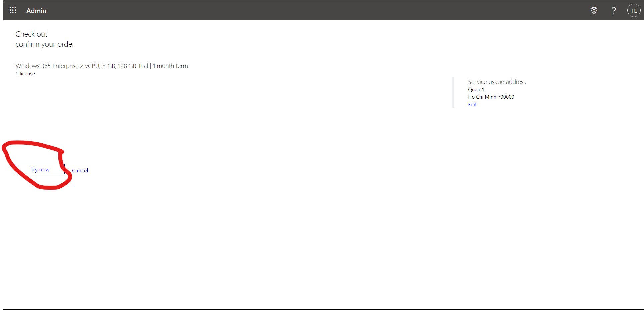The image size is (644, 310).
Task: Click the 'Quan 1' address line
Action: [476, 90]
